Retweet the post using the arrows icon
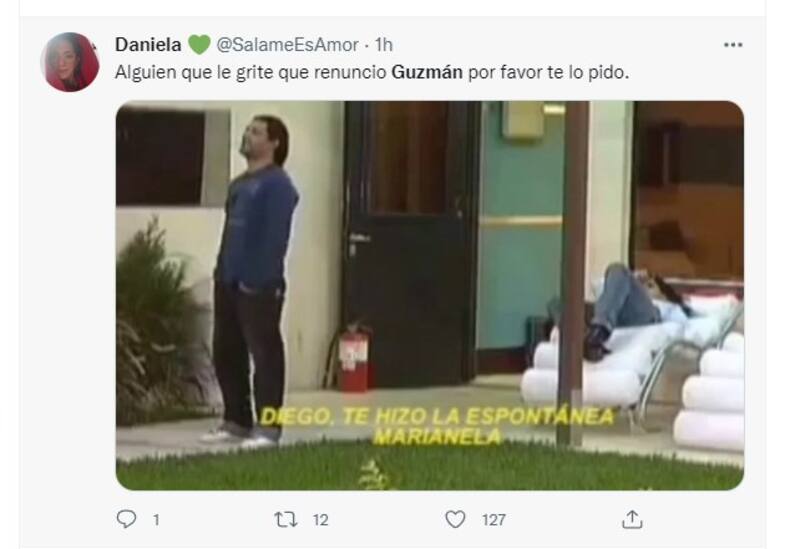Screen dimensions: 800x549 pyautogui.click(x=286, y=519)
